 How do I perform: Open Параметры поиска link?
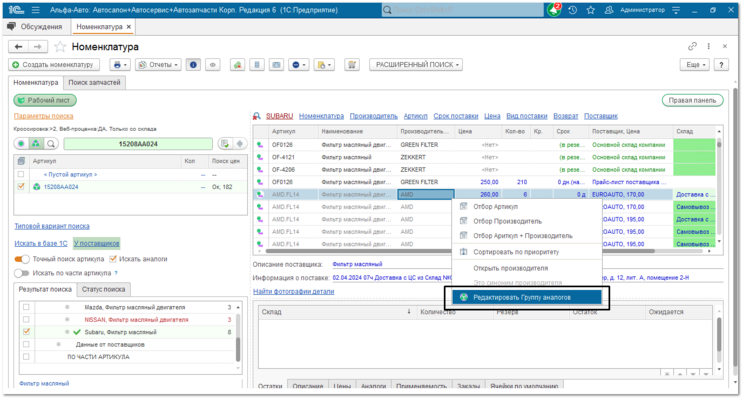point(44,116)
